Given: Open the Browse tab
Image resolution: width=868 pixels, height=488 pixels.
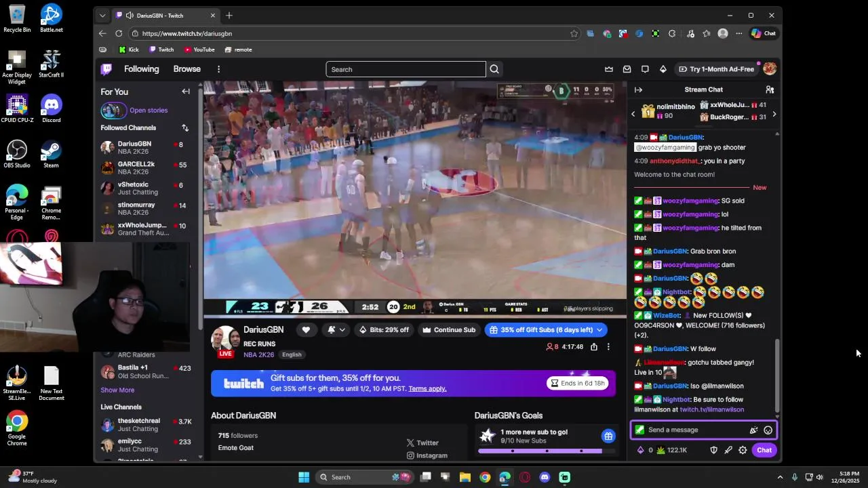Looking at the screenshot, I should 186,69.
